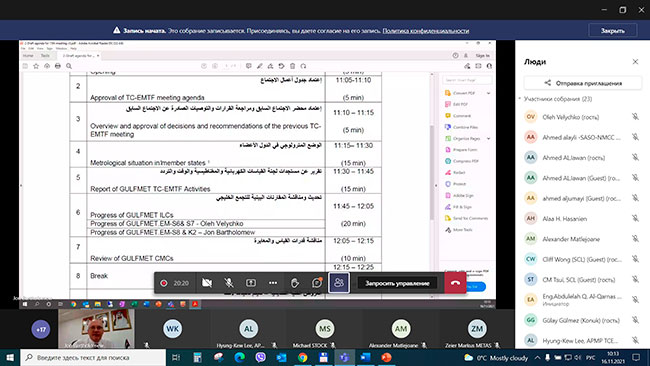
Task: Collapse the Участники собрания list
Action: [520, 99]
